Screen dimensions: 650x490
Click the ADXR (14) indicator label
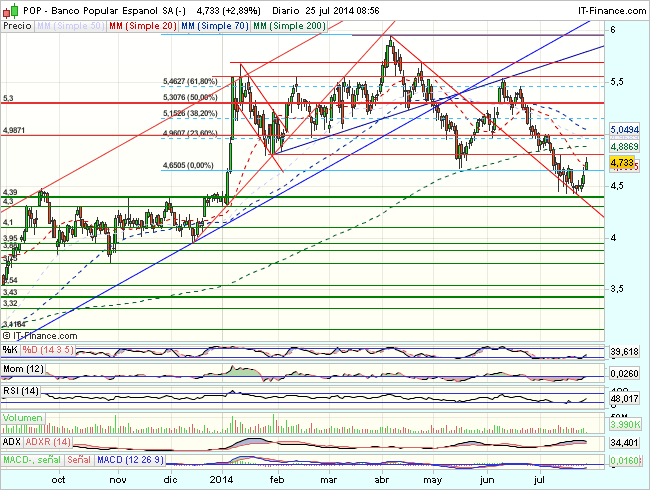point(48,442)
